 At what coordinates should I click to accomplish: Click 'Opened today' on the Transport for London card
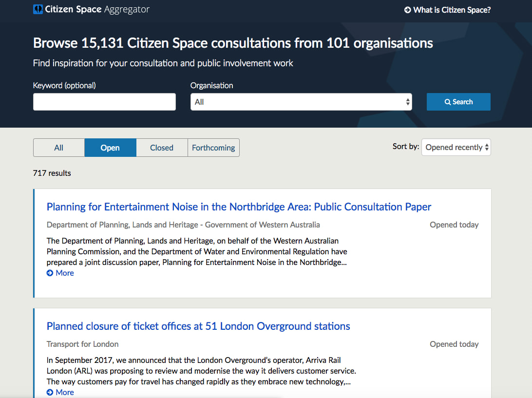tap(454, 344)
